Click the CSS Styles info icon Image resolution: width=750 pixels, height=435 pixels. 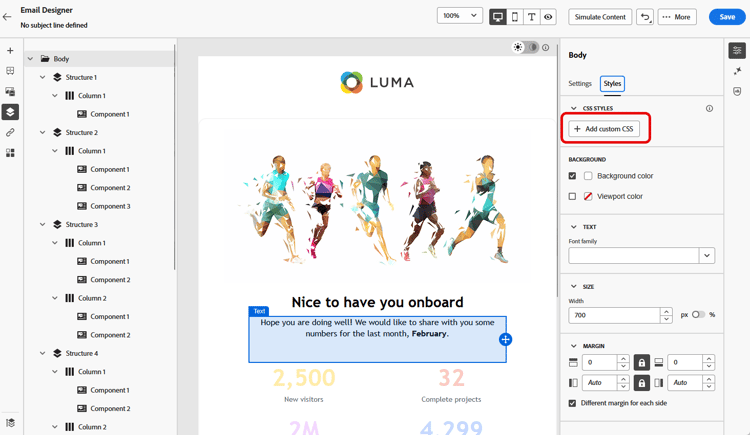point(709,109)
